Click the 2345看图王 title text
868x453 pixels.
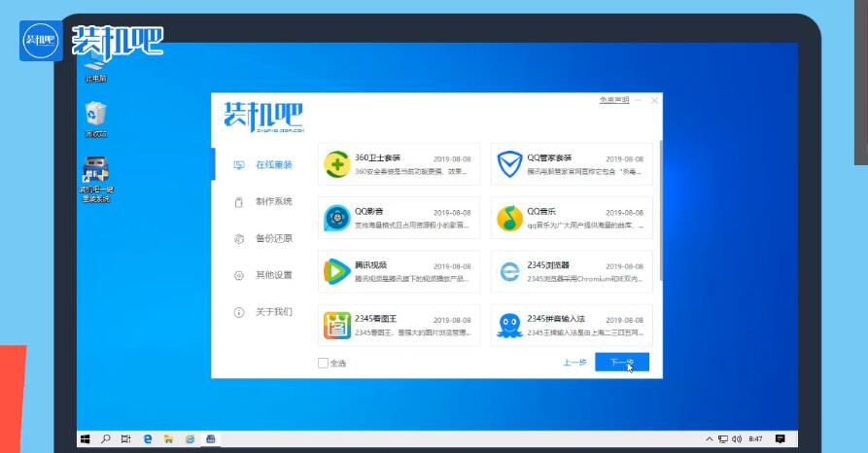click(x=376, y=320)
